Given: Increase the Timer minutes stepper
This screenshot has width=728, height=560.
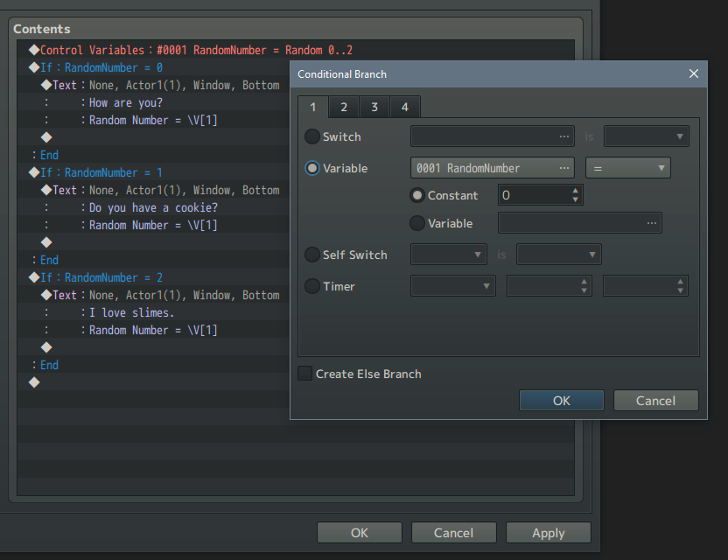Looking at the screenshot, I should pos(584,282).
